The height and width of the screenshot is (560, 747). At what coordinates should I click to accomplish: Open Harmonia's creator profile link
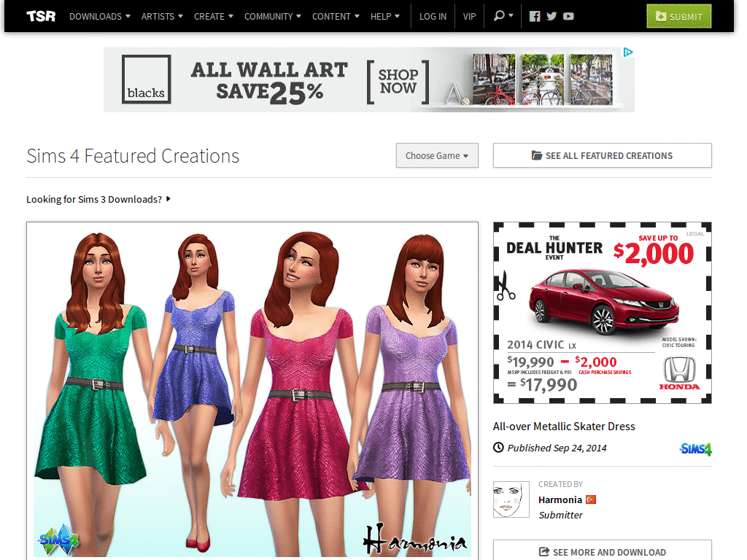click(x=560, y=499)
